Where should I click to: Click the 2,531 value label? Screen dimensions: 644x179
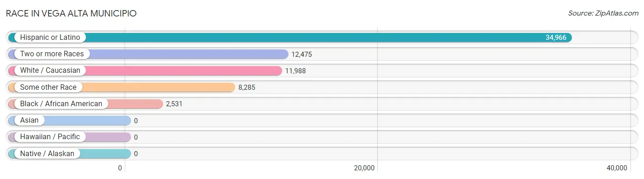(x=174, y=104)
